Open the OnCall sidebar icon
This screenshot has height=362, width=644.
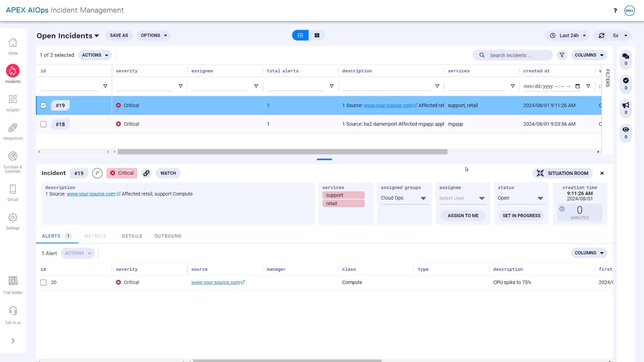coord(13,193)
